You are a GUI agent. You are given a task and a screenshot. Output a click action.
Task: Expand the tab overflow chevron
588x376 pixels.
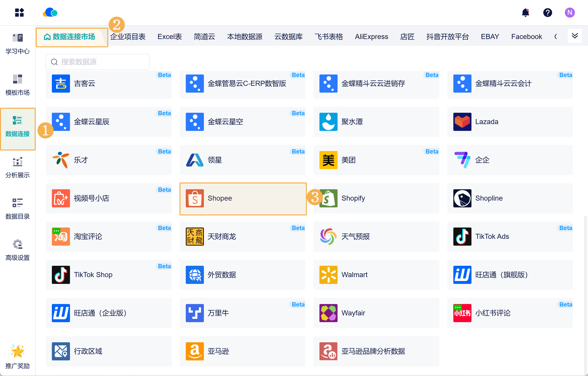click(575, 36)
